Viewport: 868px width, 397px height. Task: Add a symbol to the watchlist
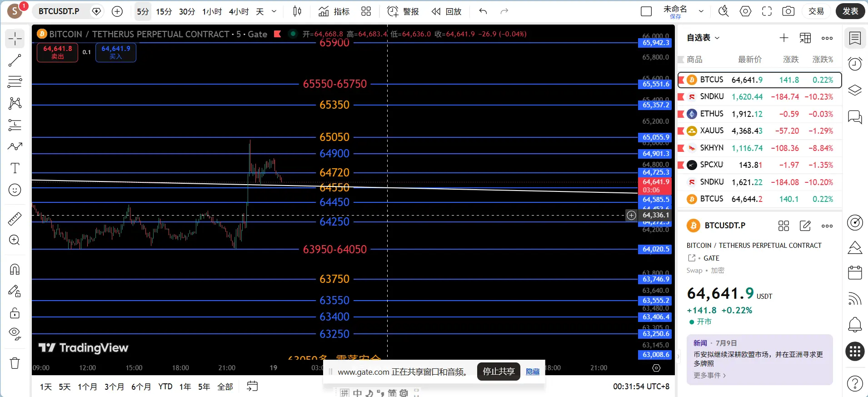click(x=784, y=38)
